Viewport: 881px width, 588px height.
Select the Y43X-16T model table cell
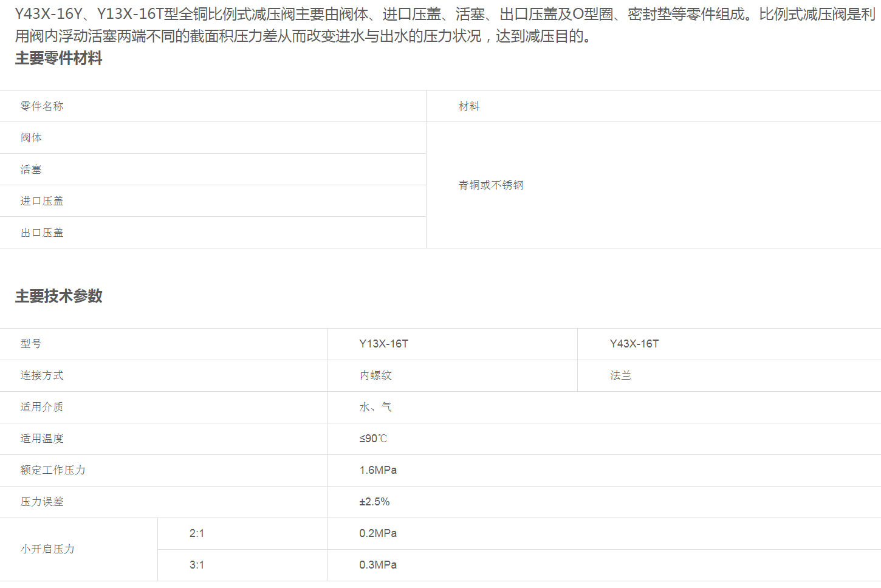point(634,344)
